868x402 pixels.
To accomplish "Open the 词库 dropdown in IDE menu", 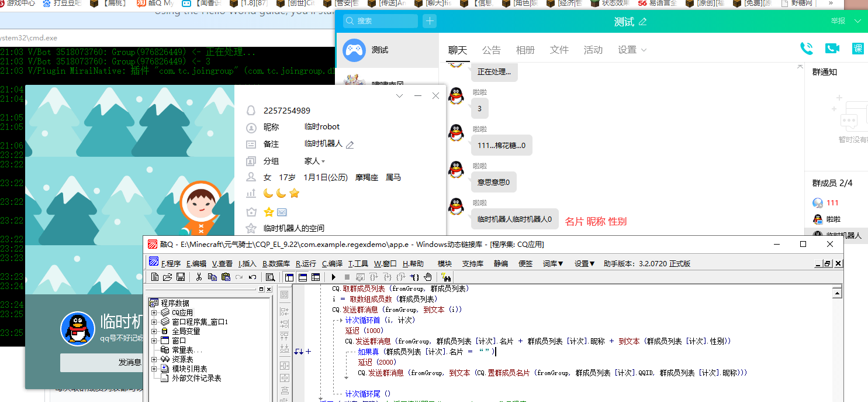I will click(x=553, y=263).
